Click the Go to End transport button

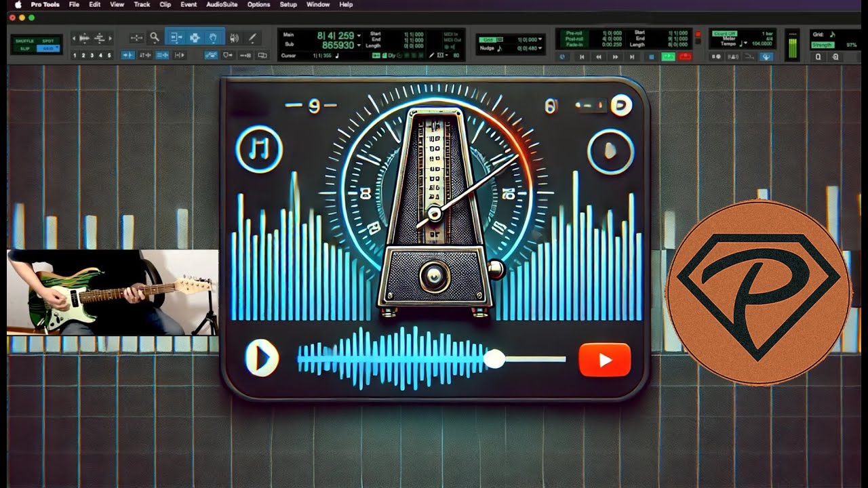[631, 57]
